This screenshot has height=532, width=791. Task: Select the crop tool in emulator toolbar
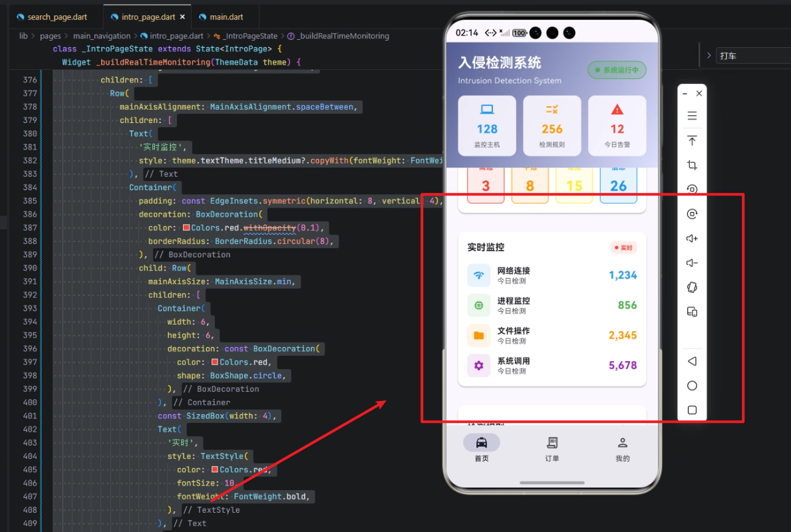coord(692,165)
